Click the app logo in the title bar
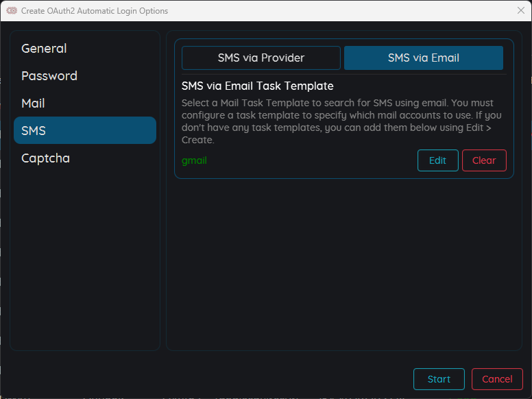This screenshot has width=532, height=399. 11,11
